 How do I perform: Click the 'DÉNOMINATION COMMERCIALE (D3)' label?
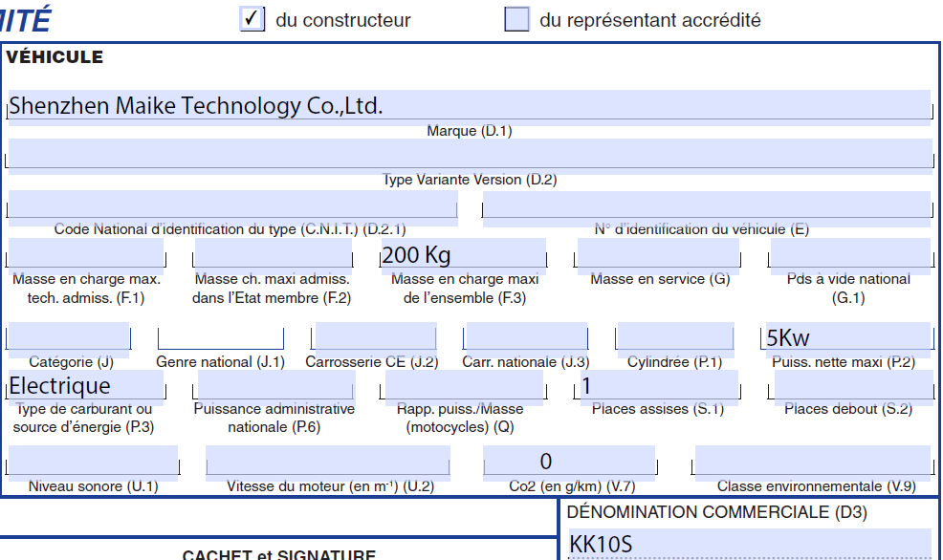click(717, 512)
